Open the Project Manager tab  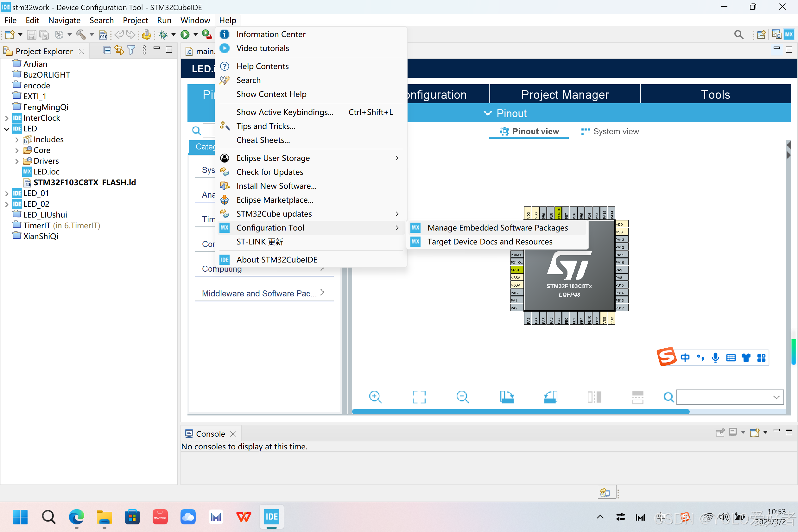pyautogui.click(x=565, y=94)
